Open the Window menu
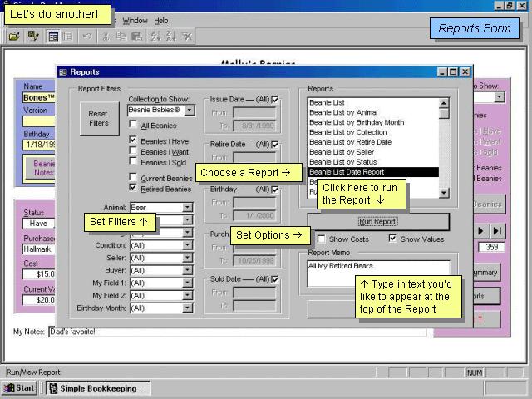This screenshot has height=399, width=532. click(135, 21)
